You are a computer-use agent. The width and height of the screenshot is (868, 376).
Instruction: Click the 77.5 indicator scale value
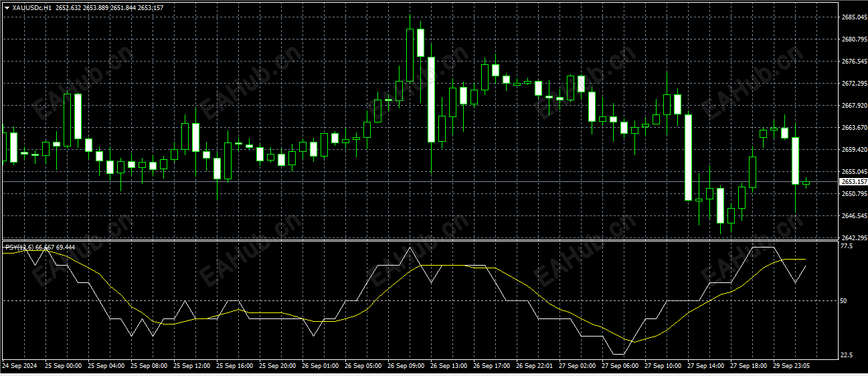847,247
